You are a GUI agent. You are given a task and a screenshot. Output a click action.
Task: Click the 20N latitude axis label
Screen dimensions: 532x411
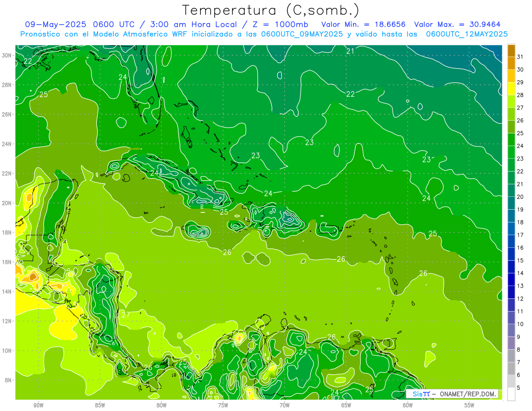(x=7, y=203)
